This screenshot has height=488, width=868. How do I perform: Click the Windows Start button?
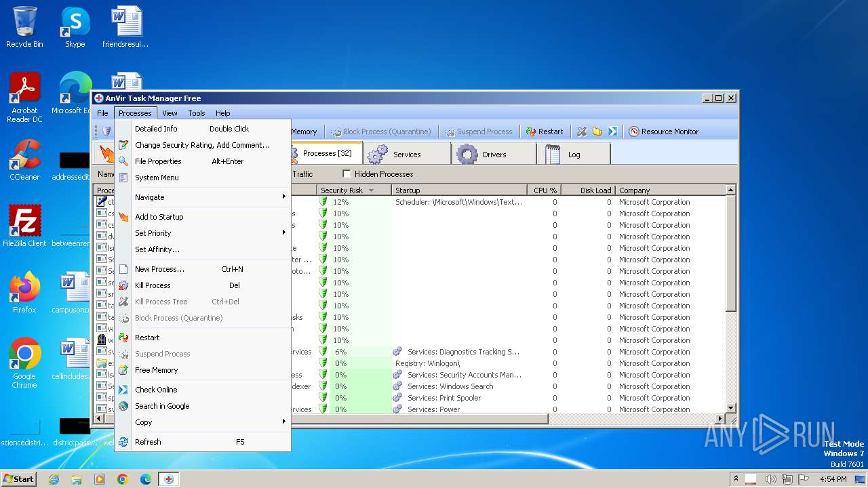coord(18,479)
